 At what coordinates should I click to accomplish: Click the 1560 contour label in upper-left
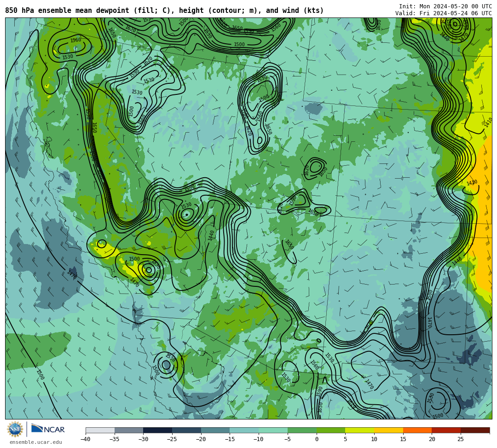[75, 40]
